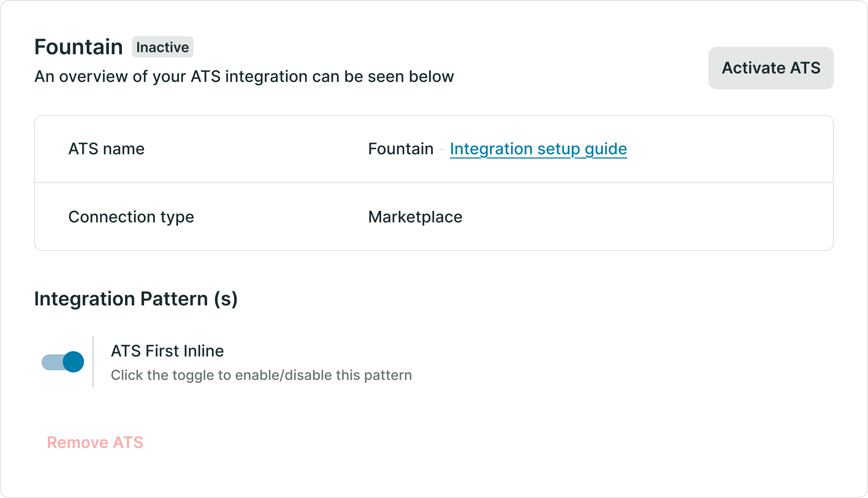Click the Connection type row label
The image size is (868, 498).
(131, 217)
